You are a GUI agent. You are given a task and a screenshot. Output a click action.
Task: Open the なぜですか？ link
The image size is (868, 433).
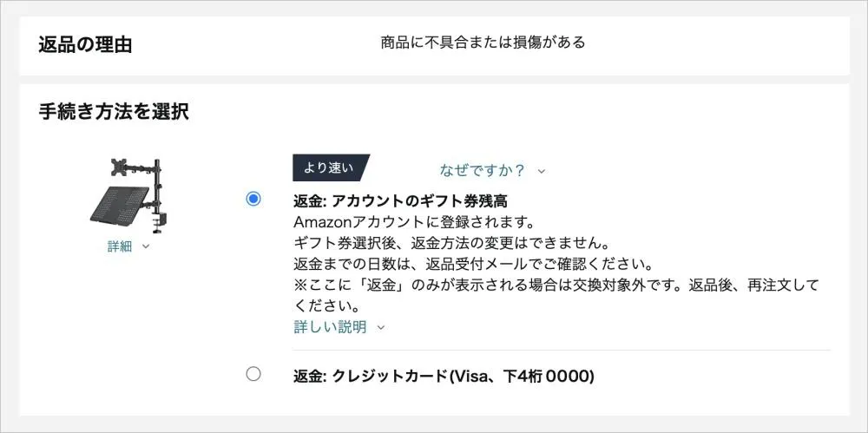coord(483,170)
